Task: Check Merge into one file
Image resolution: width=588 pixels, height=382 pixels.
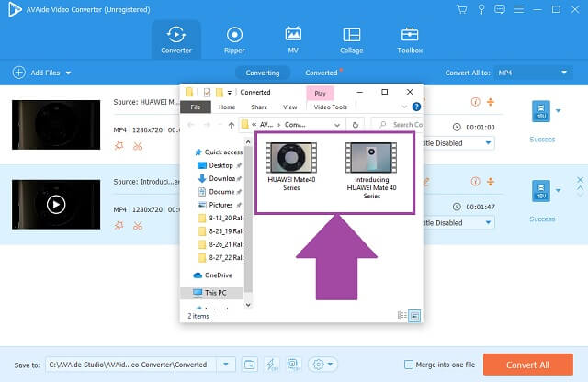Action: coord(409,365)
